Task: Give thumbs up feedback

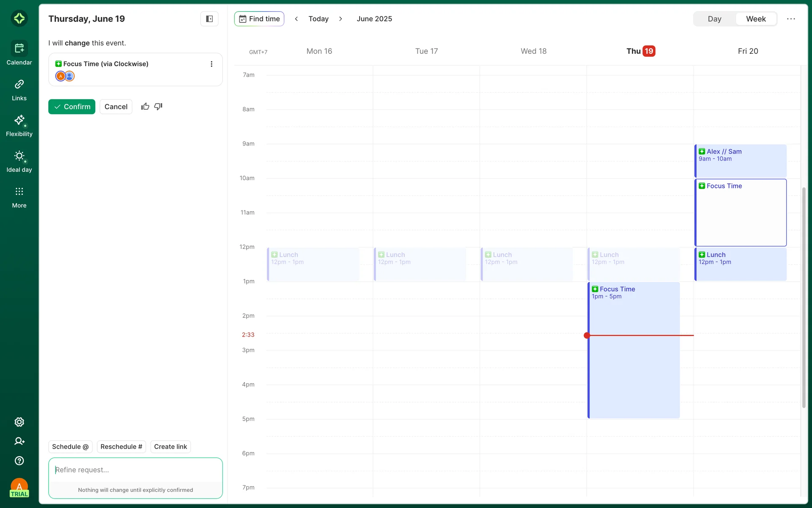Action: [x=145, y=107]
